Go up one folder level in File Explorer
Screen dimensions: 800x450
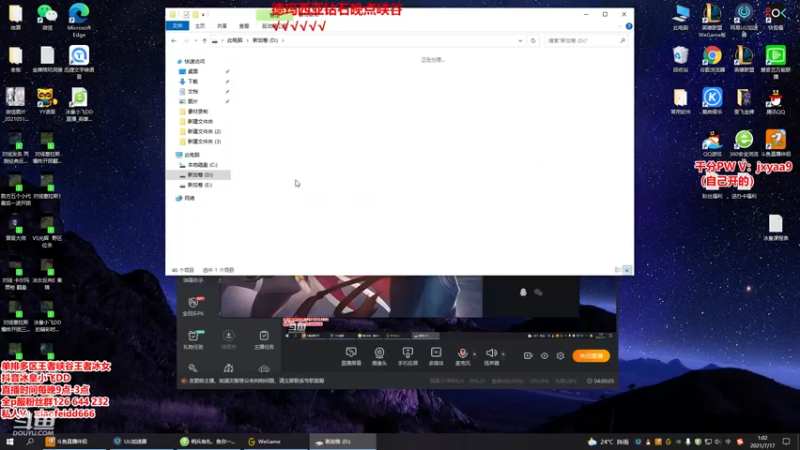[x=205, y=40]
